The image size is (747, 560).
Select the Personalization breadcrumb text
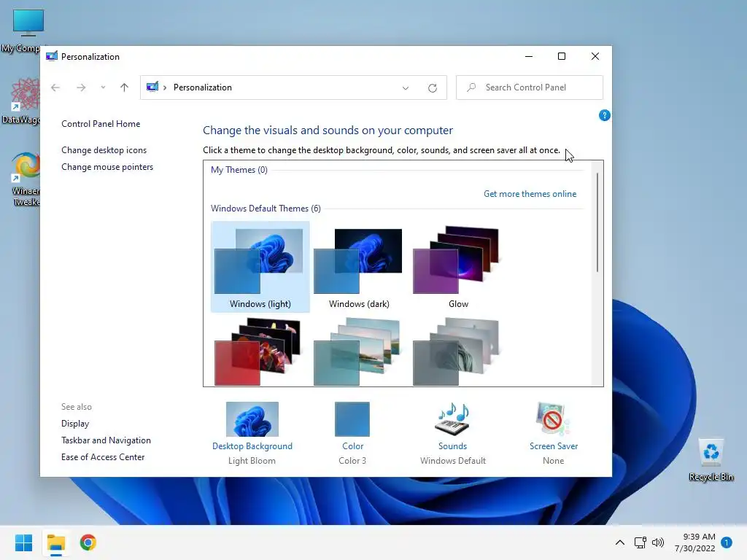tap(203, 87)
